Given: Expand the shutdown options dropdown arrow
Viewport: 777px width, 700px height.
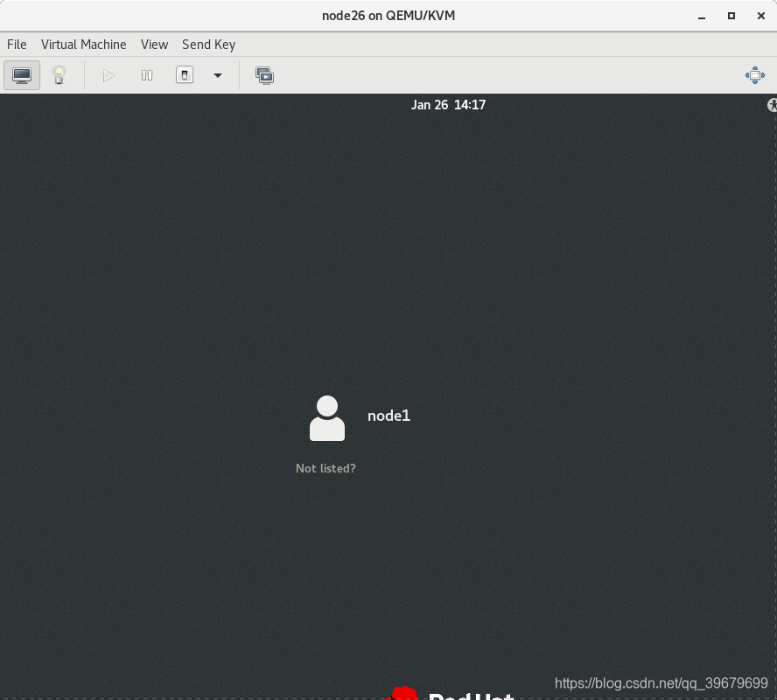Looking at the screenshot, I should (x=218, y=75).
